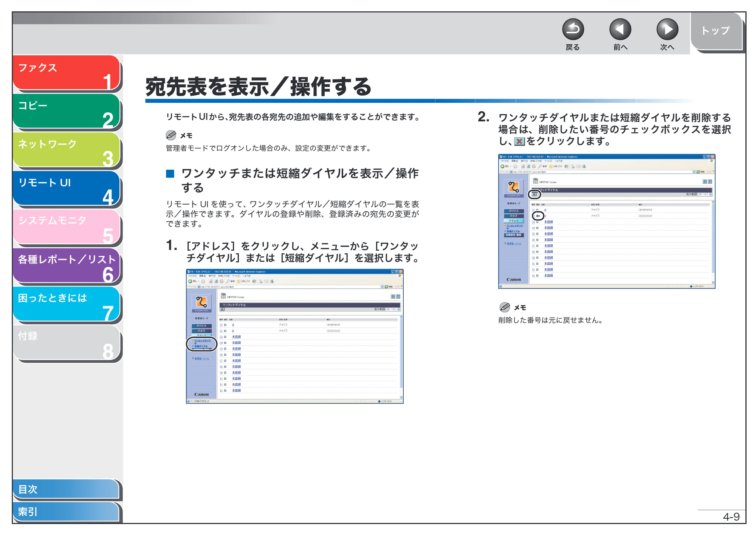The height and width of the screenshot is (535, 756).
Task: Click the 戻る (return) round arrow icon
Action: coord(573,29)
